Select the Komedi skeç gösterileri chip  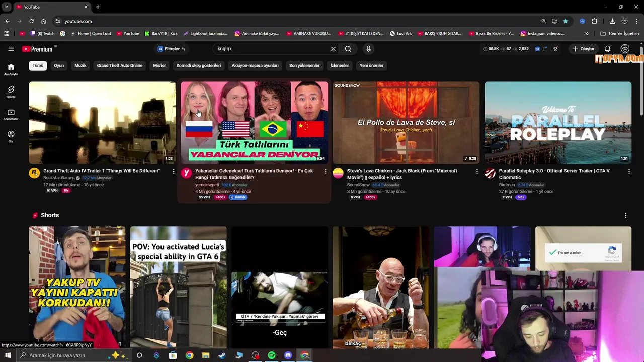(199, 65)
